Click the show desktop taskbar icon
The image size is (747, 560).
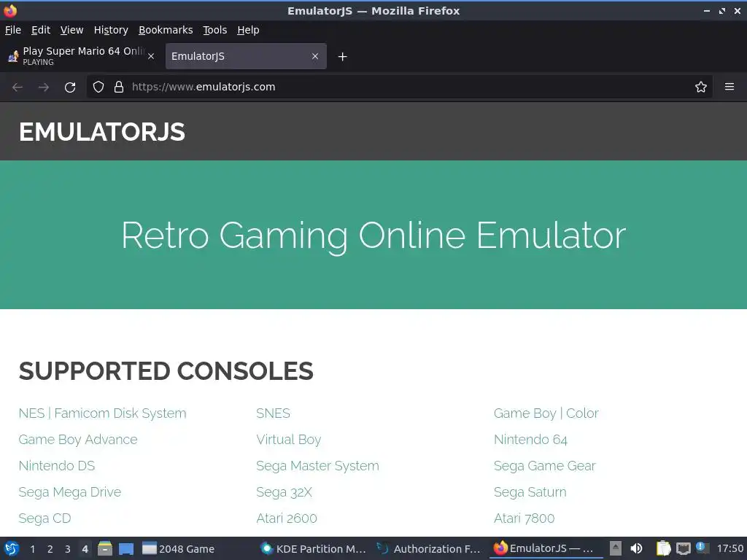(x=126, y=549)
